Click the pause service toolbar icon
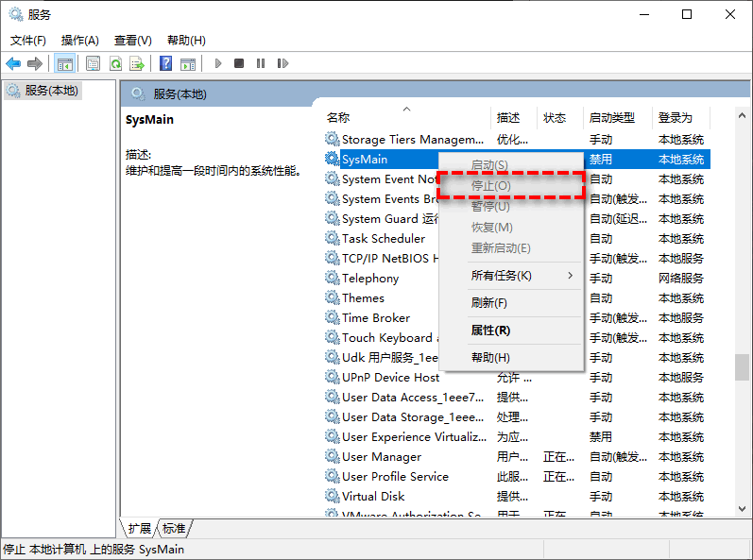Viewport: 753px width, 560px height. (x=261, y=63)
